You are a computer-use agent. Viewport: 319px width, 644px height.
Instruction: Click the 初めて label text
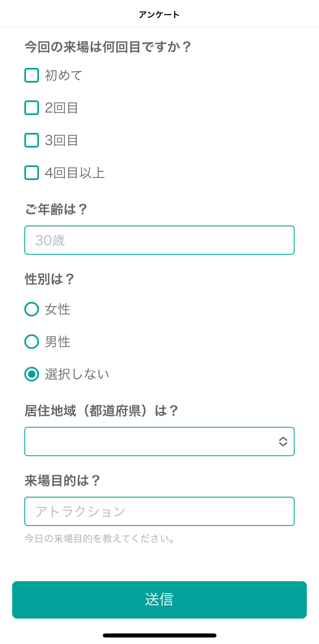pos(64,75)
